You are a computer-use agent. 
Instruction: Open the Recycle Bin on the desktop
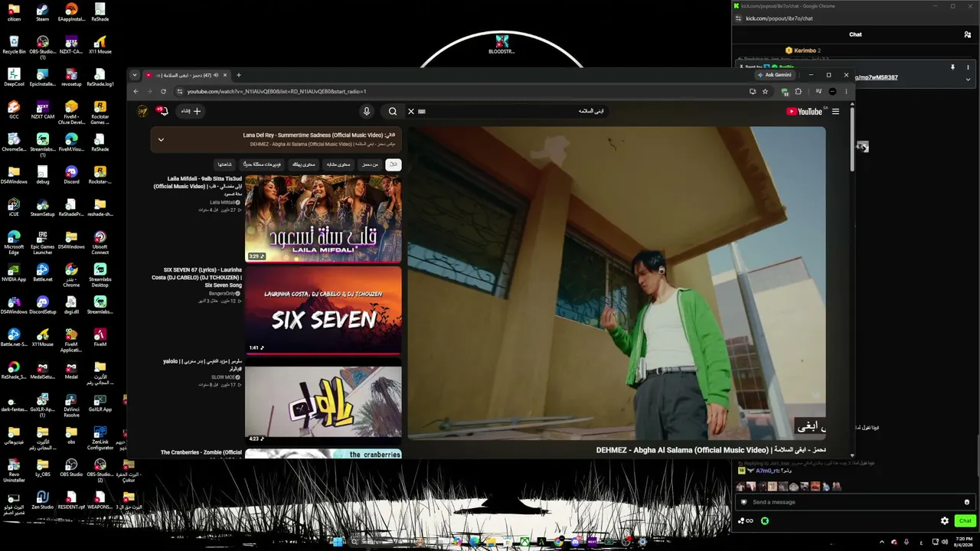(x=14, y=45)
